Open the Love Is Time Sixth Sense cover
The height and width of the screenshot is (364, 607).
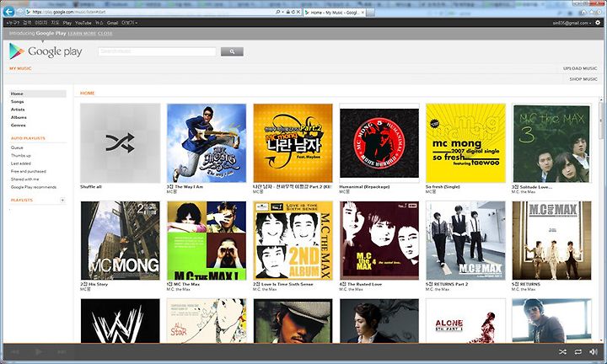tap(293, 240)
